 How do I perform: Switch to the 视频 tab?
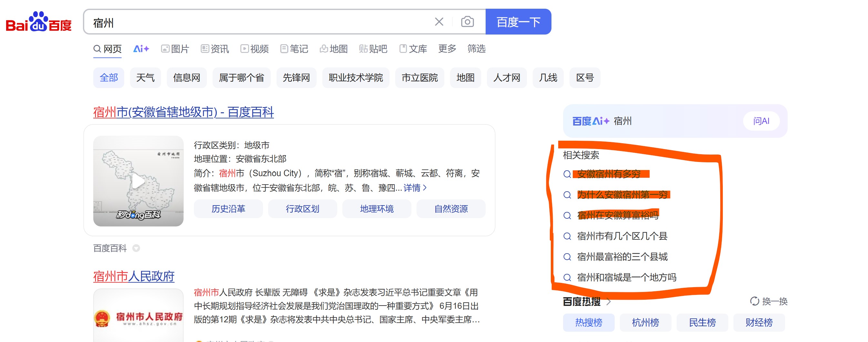(254, 49)
